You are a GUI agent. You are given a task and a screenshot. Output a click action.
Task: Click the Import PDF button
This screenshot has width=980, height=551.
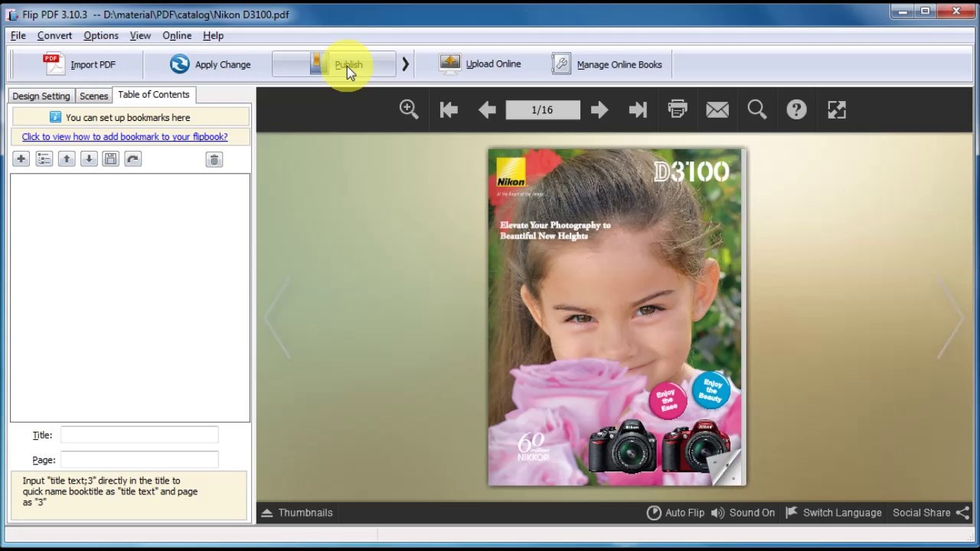pos(80,64)
